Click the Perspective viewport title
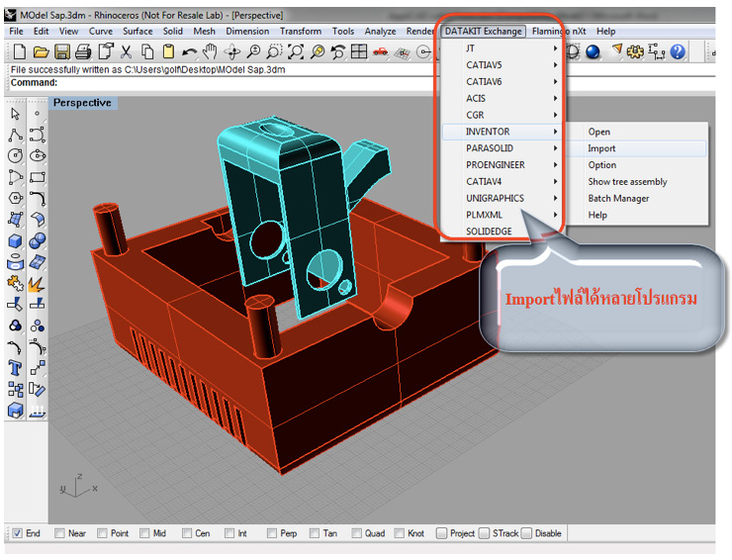 (82, 103)
